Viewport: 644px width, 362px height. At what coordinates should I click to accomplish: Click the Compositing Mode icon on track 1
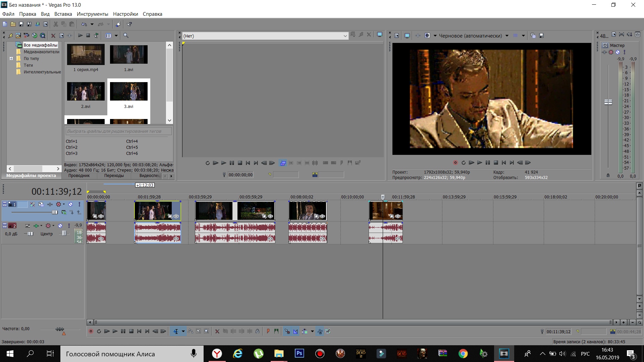click(x=64, y=213)
